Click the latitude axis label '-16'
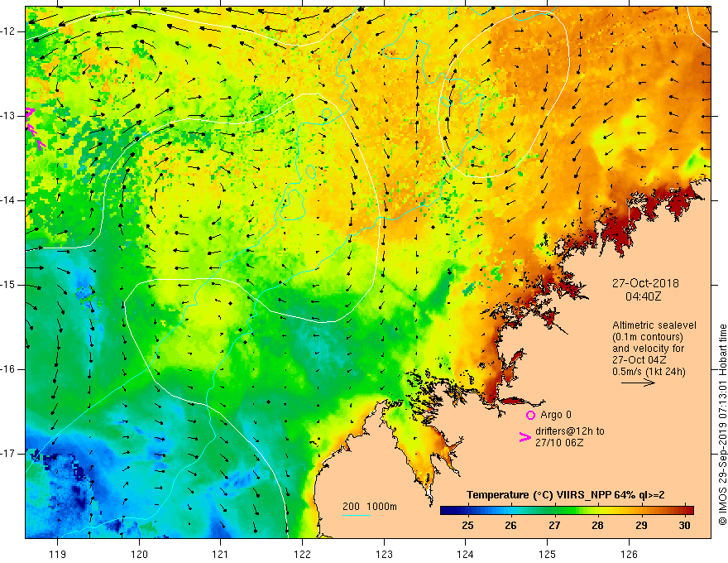This screenshot has width=728, height=563. [8, 369]
